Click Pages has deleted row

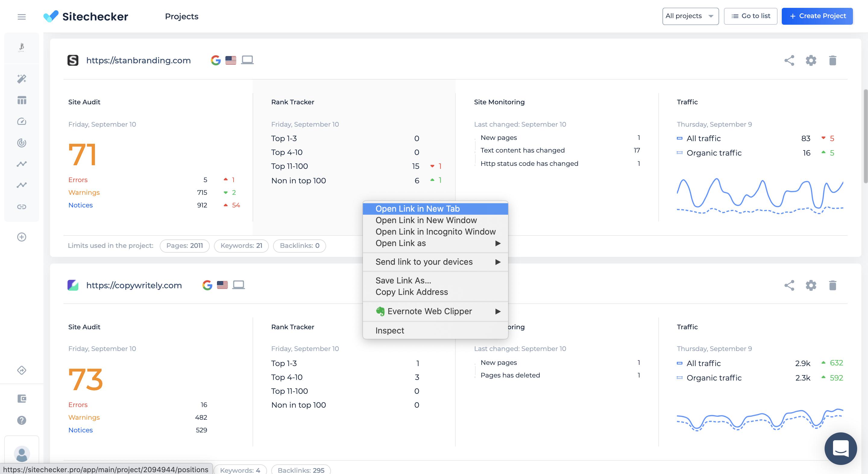coord(560,375)
